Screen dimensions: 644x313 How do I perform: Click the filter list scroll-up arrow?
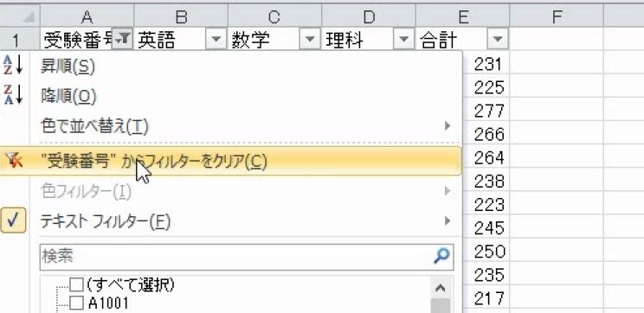[x=441, y=288]
